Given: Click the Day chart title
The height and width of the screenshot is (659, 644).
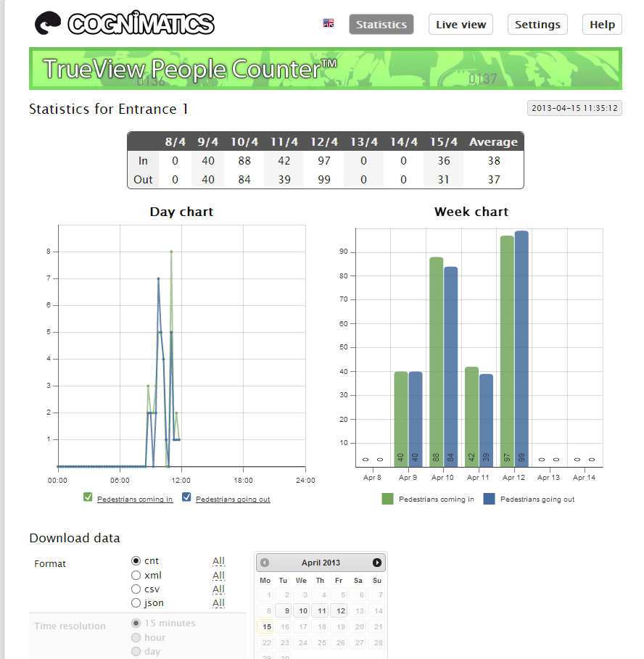Looking at the screenshot, I should tap(181, 212).
